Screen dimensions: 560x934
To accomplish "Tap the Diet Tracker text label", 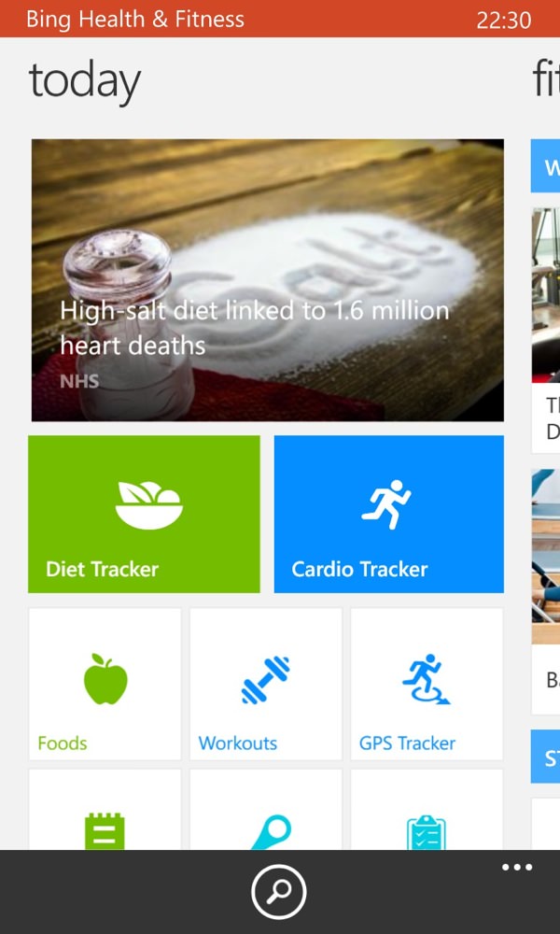I will [103, 569].
